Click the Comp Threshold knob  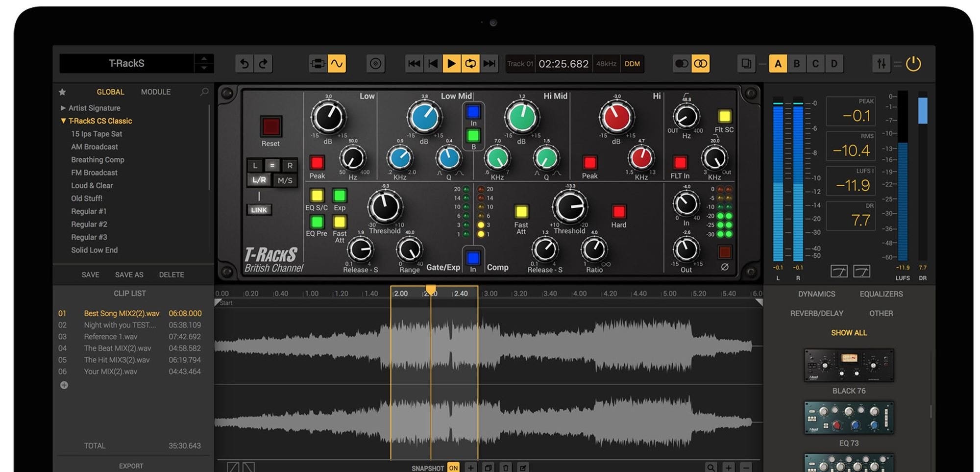tap(570, 206)
